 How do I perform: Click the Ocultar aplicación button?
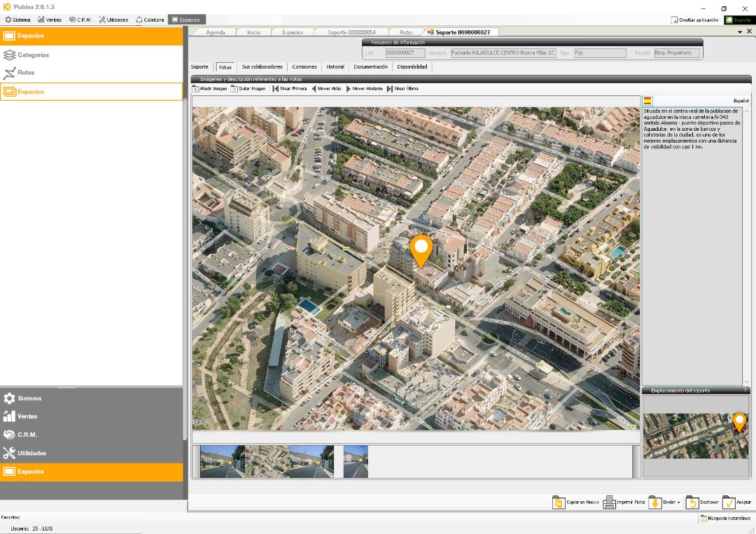(x=694, y=20)
